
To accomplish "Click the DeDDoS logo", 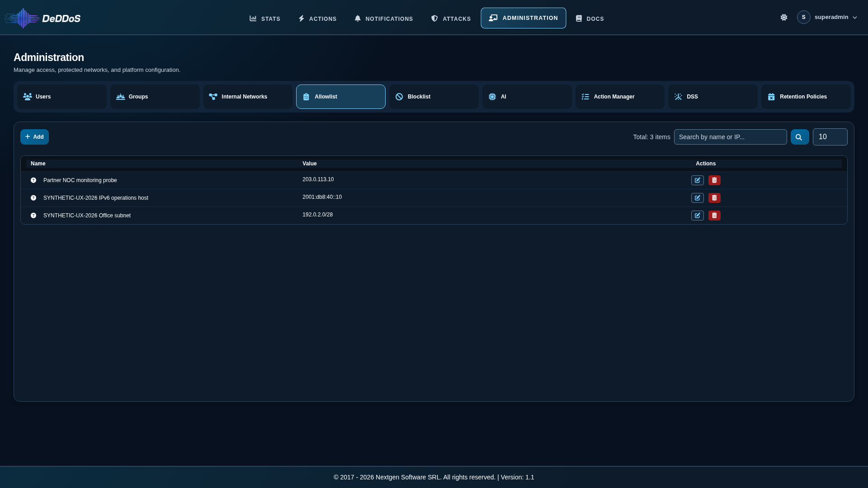I will point(42,18).
